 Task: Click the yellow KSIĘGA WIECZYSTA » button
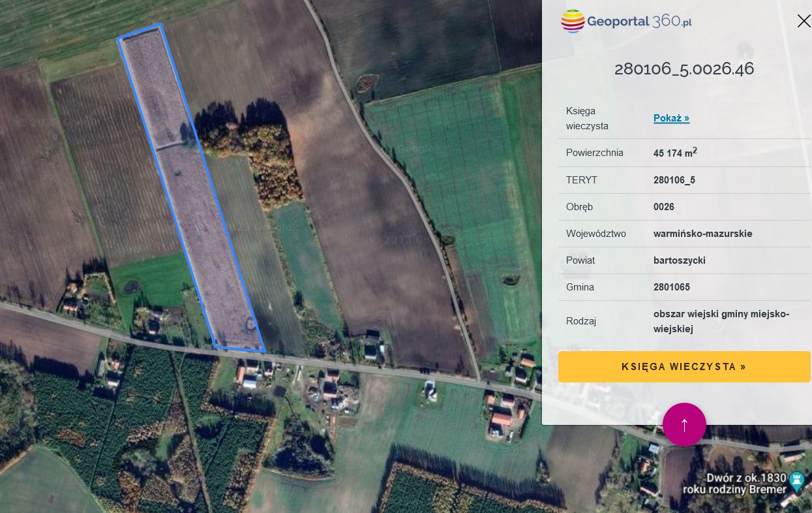(684, 367)
